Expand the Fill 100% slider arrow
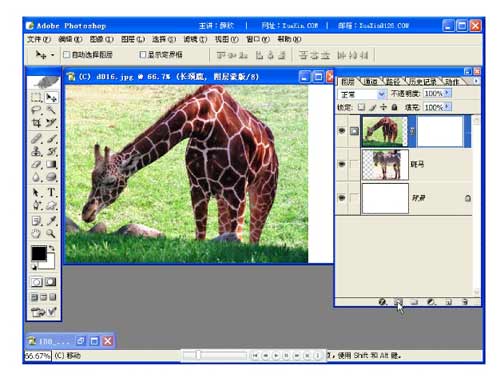 [x=447, y=107]
